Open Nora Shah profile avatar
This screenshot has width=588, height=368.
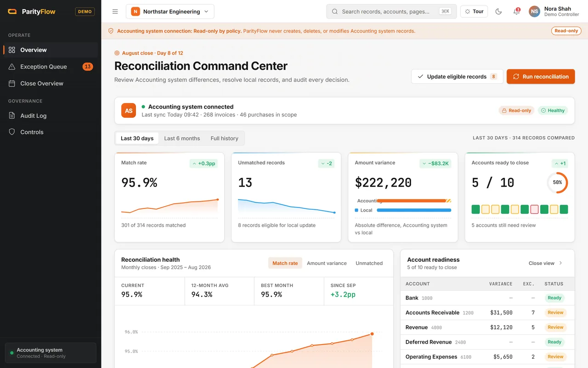[534, 11]
